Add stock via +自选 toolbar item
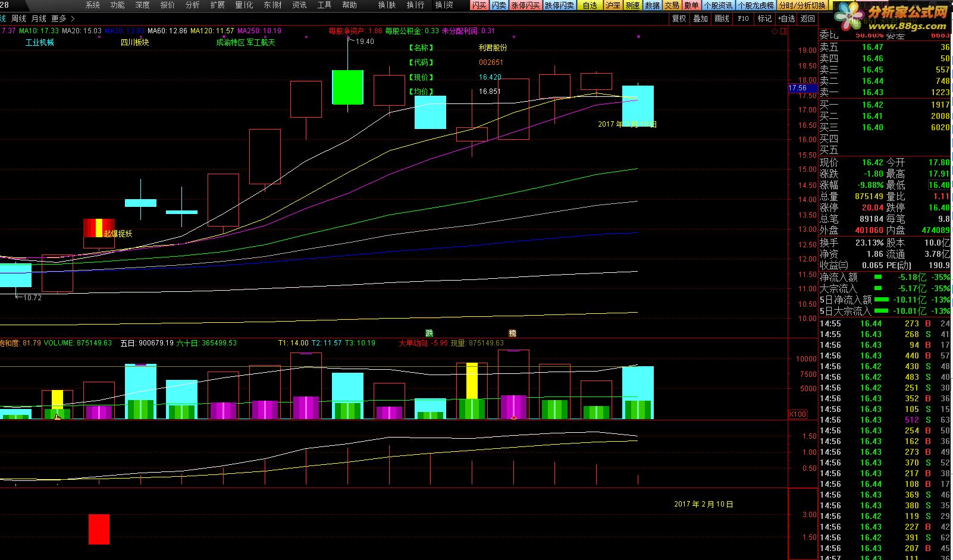Screen dimensions: 953x560 coord(786,18)
